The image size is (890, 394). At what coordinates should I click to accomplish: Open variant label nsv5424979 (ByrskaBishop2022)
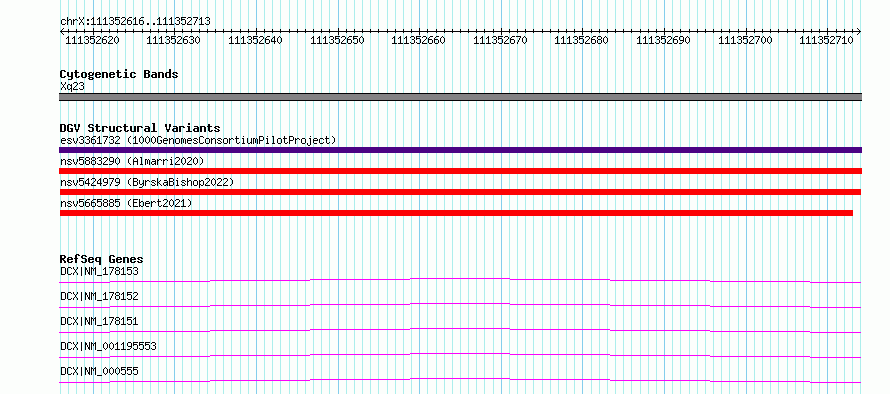click(147, 182)
